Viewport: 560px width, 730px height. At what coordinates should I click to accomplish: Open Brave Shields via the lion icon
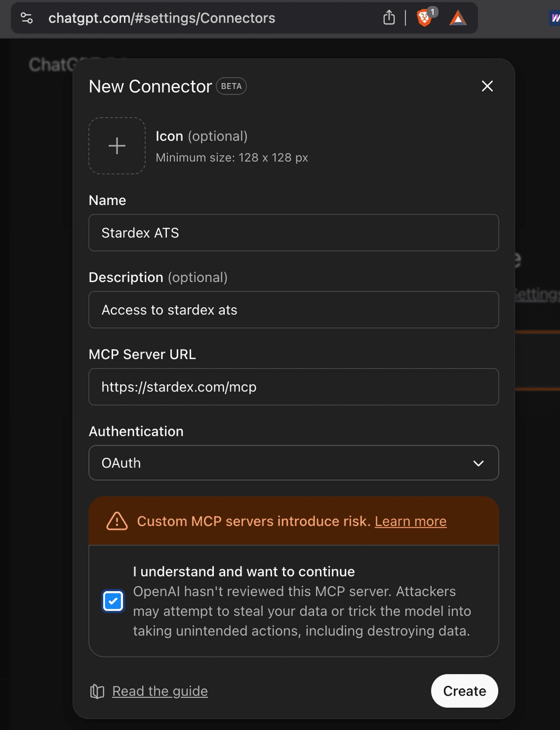coord(424,18)
